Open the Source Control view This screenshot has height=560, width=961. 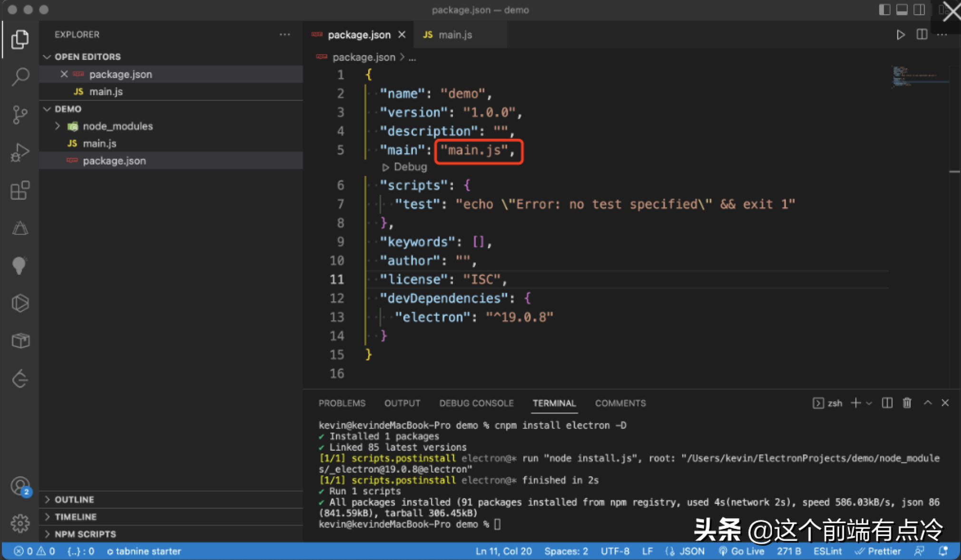tap(20, 115)
